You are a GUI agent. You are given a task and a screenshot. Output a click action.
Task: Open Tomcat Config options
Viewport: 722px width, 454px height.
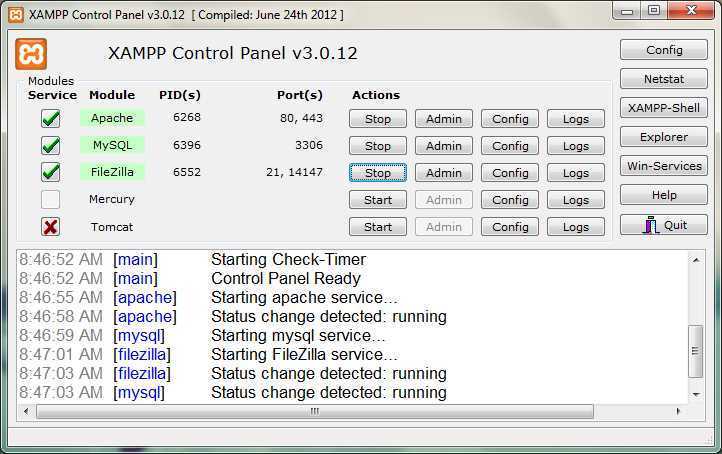pyautogui.click(x=510, y=227)
